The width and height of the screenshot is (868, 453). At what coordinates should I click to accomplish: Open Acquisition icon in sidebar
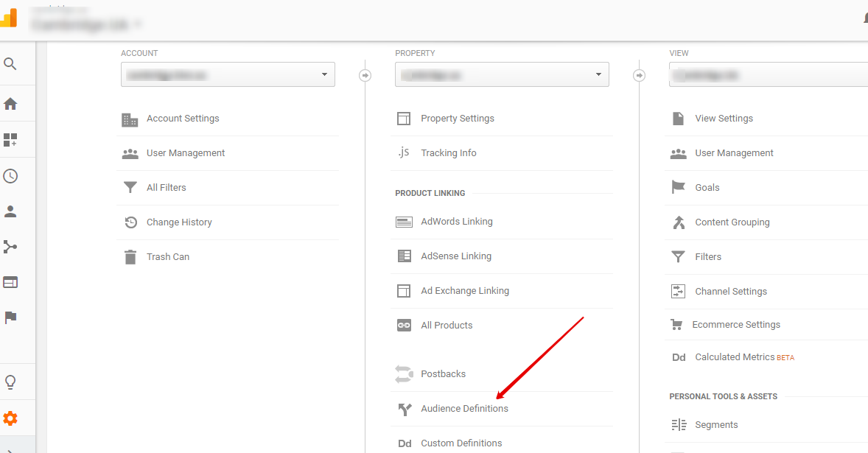point(10,247)
